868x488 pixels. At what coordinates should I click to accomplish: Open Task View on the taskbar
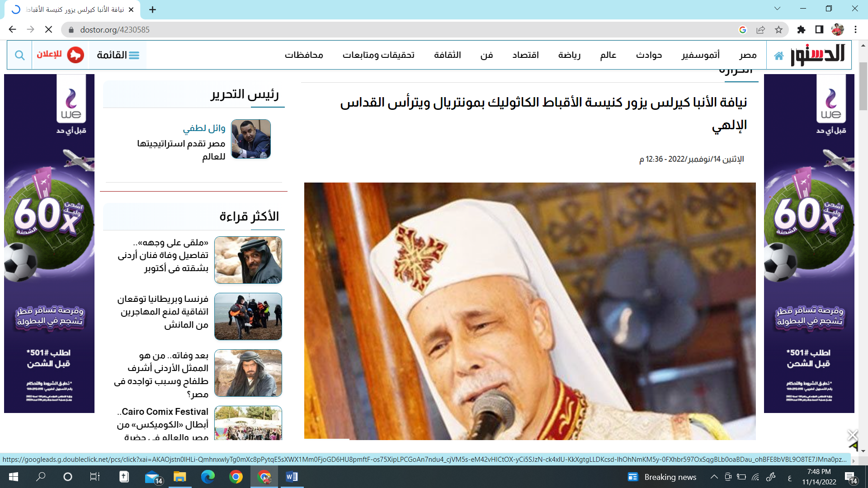coord(95,477)
